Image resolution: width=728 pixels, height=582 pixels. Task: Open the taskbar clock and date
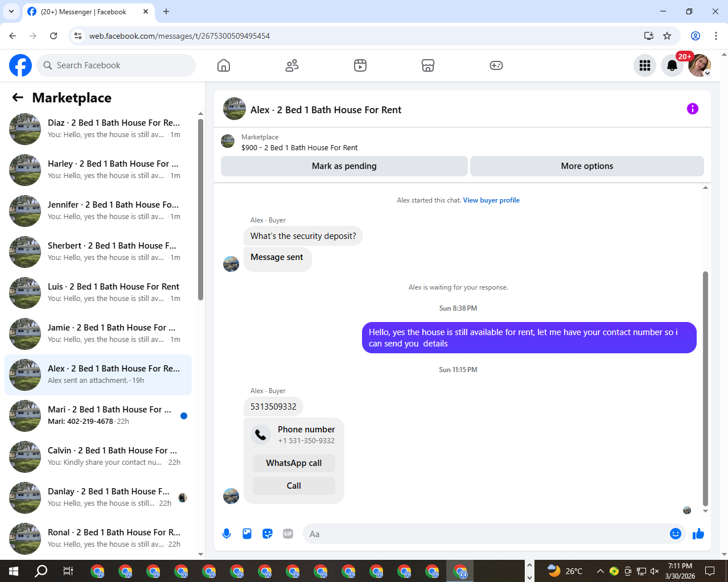[680, 571]
